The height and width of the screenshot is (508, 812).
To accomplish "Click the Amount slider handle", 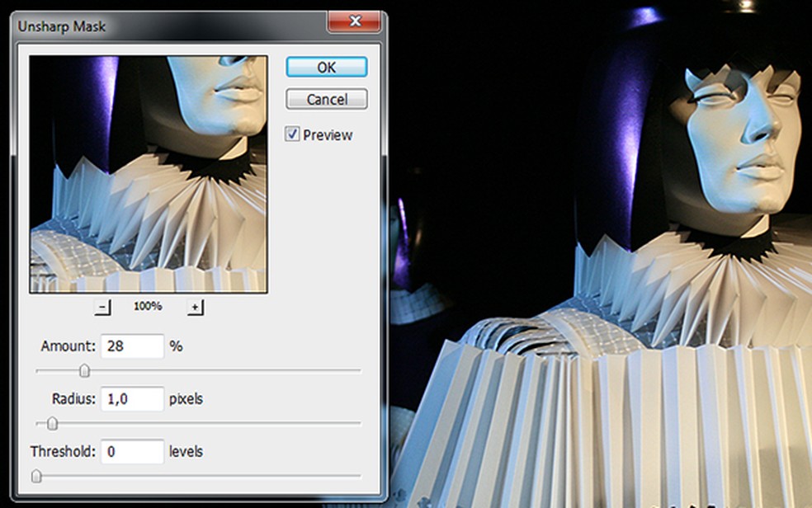I will click(x=84, y=370).
